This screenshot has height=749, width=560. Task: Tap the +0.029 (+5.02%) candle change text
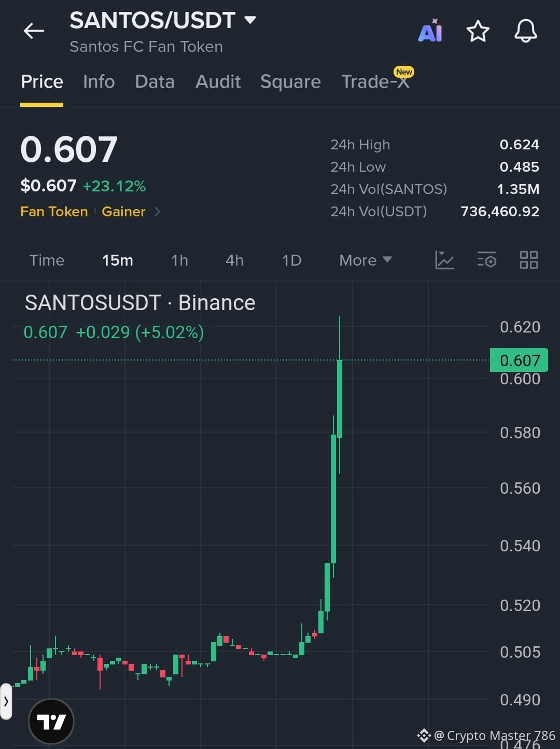(x=140, y=332)
